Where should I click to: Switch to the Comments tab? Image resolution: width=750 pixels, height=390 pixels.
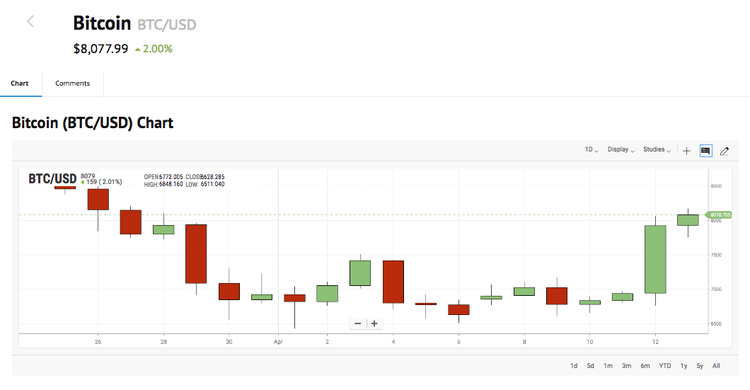point(72,83)
